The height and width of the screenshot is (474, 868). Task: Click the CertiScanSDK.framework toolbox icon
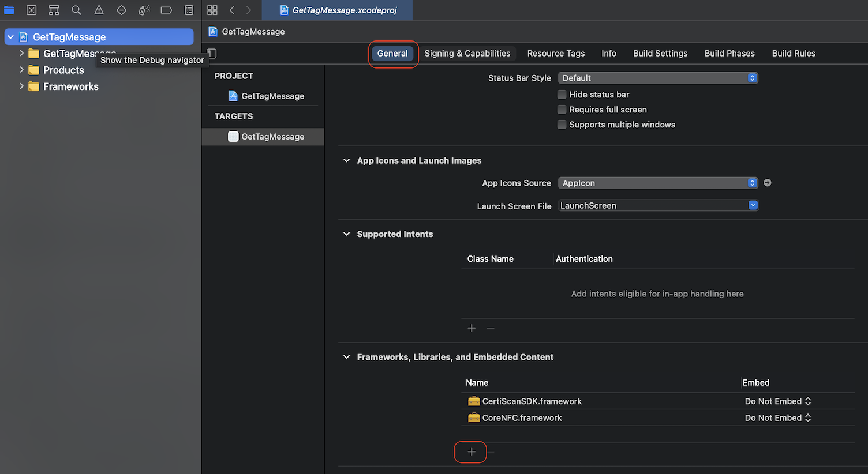click(x=474, y=401)
